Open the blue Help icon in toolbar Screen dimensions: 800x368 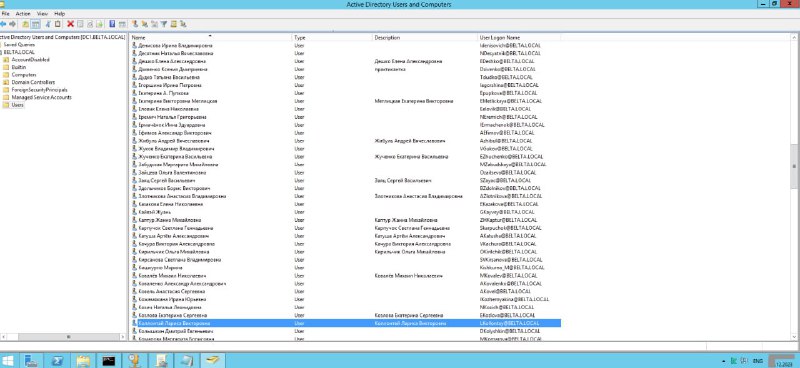click(112, 24)
